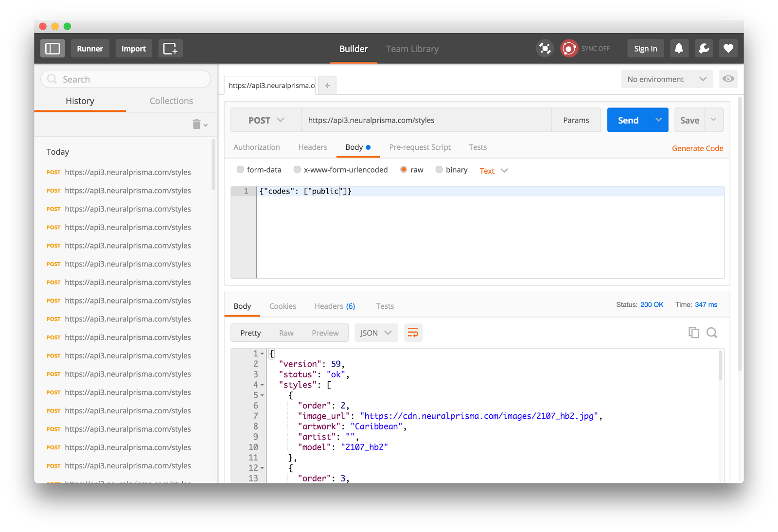The image size is (778, 532).
Task: Select the first history POST styles entry
Action: point(119,172)
